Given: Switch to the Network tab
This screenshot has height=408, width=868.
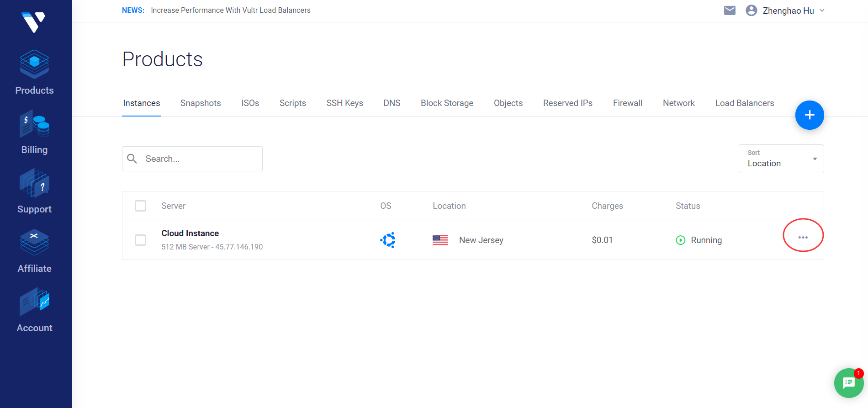Looking at the screenshot, I should 679,103.
